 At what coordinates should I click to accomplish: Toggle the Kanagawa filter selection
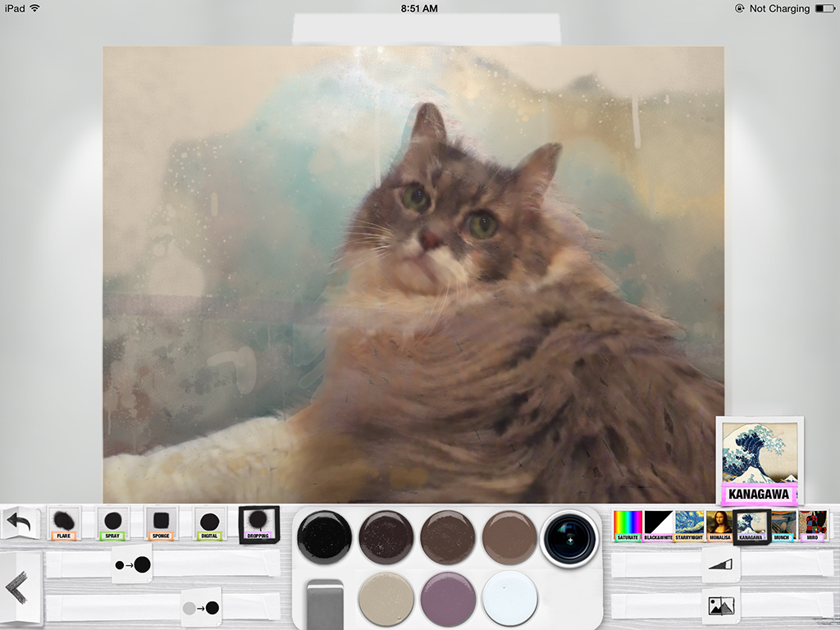752,525
